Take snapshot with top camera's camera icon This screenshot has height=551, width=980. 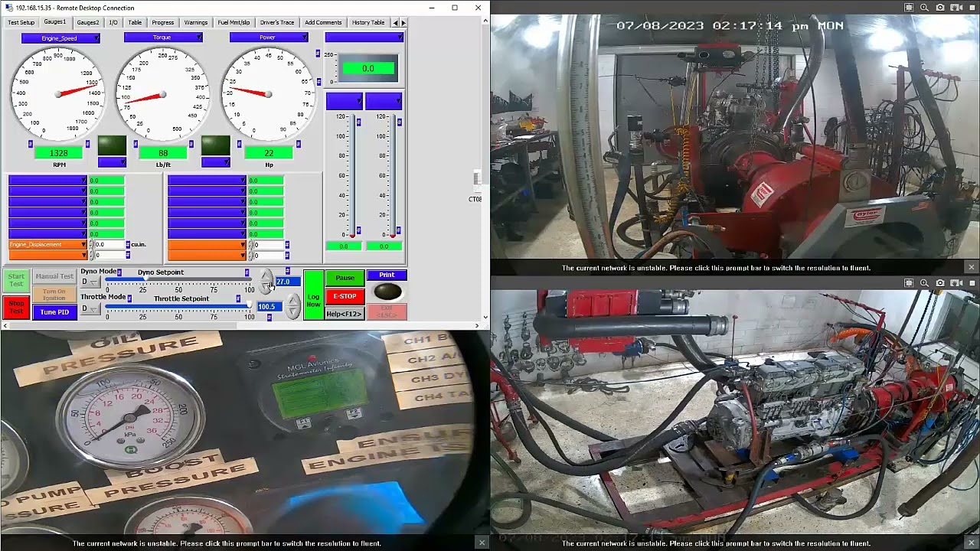pyautogui.click(x=940, y=8)
